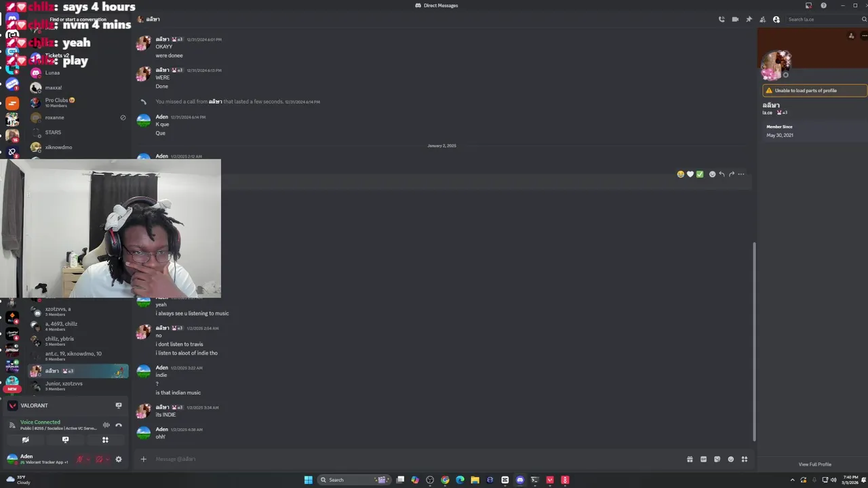Toggle headphone deafen
Screen dimensions: 868x488
[x=99, y=459]
